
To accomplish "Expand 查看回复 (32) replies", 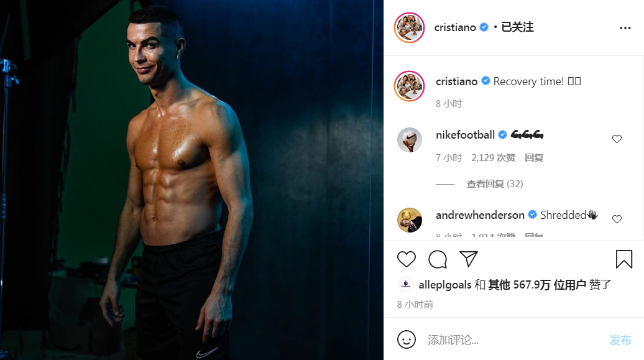I will [495, 183].
